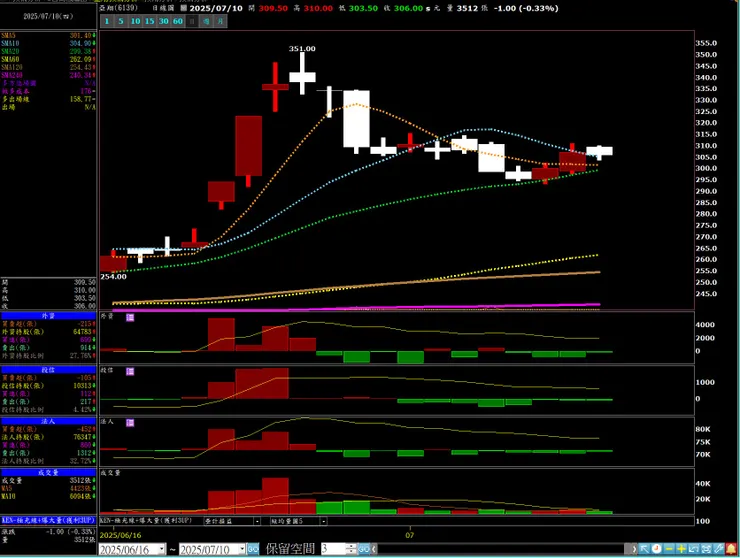740x558 pixels.
Task: Click the 成交量 value 3512 in the volume panel
Action: click(81, 481)
